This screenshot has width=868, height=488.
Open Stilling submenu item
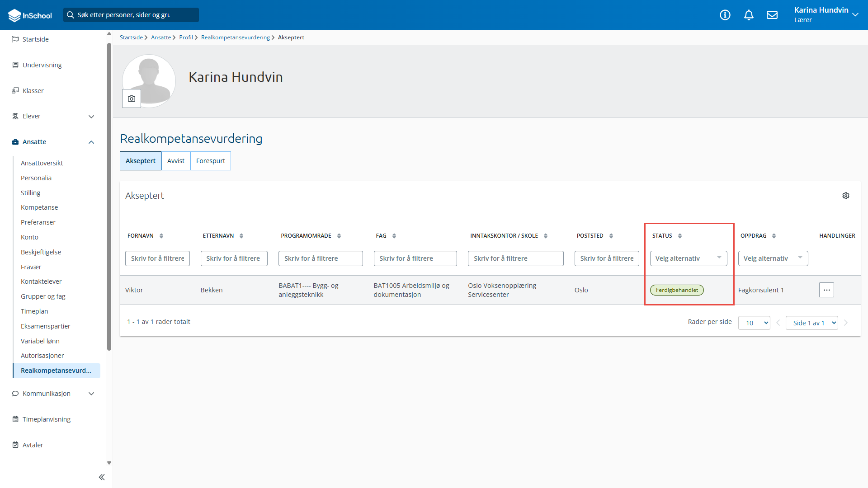coord(30,193)
